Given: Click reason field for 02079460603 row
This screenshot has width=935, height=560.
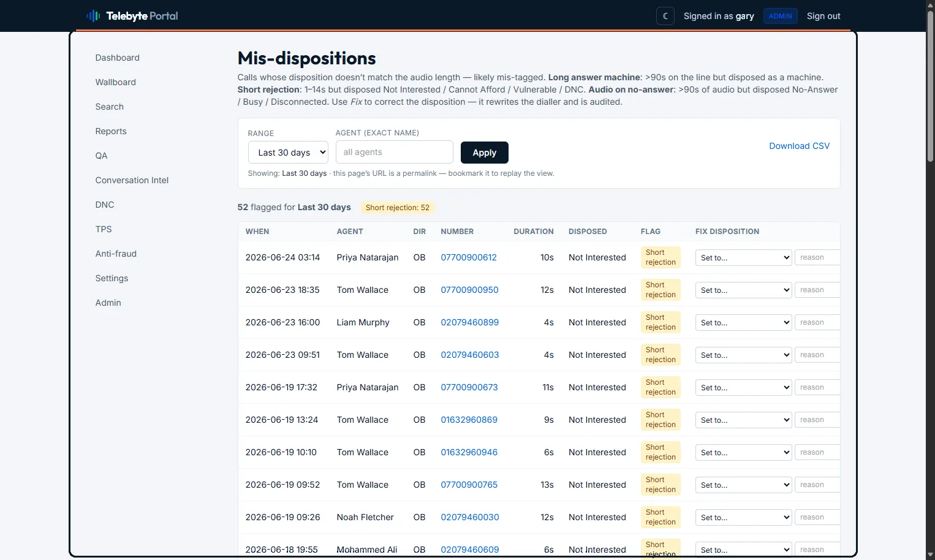Looking at the screenshot, I should (x=817, y=355).
